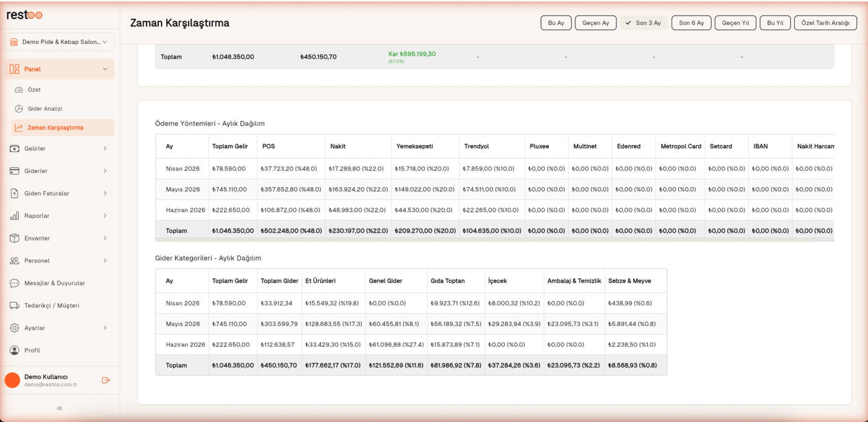Viewport: 868px width, 422px height.
Task: Select the Geçen Ay period filter
Action: pyautogui.click(x=596, y=23)
